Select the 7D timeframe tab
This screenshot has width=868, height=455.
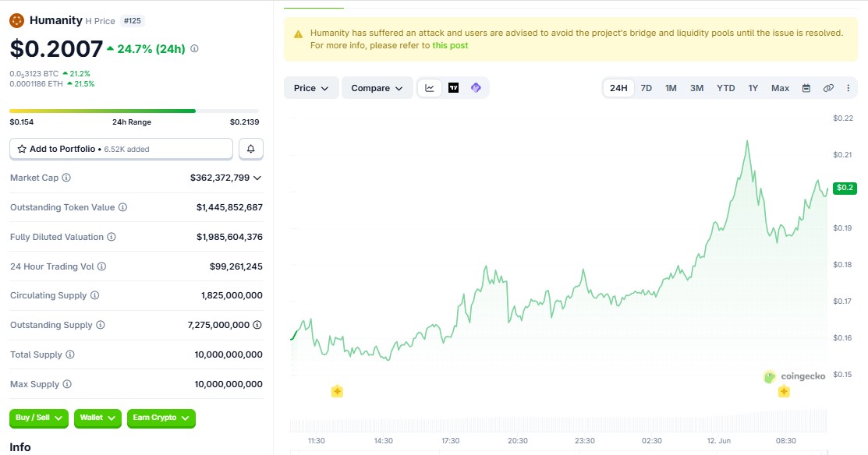[x=646, y=88]
